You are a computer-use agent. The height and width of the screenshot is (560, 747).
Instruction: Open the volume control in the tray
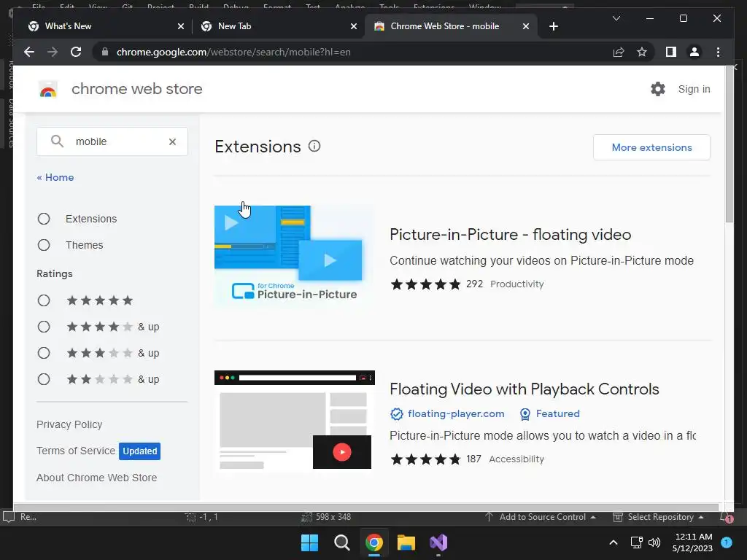coord(654,542)
